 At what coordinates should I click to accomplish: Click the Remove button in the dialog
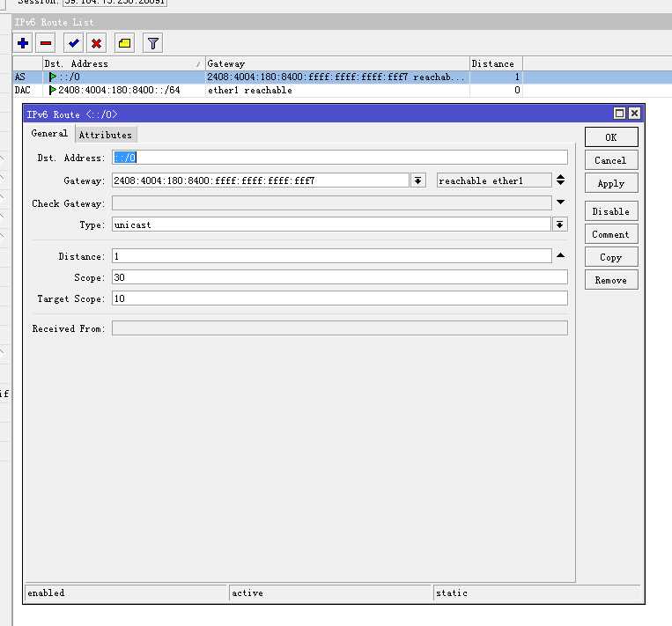pyautogui.click(x=611, y=280)
